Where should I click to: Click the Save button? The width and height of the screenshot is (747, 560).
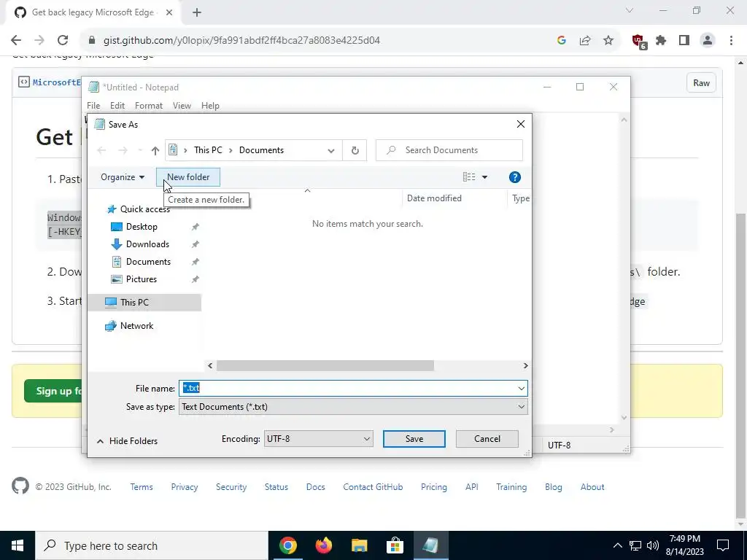414,438
